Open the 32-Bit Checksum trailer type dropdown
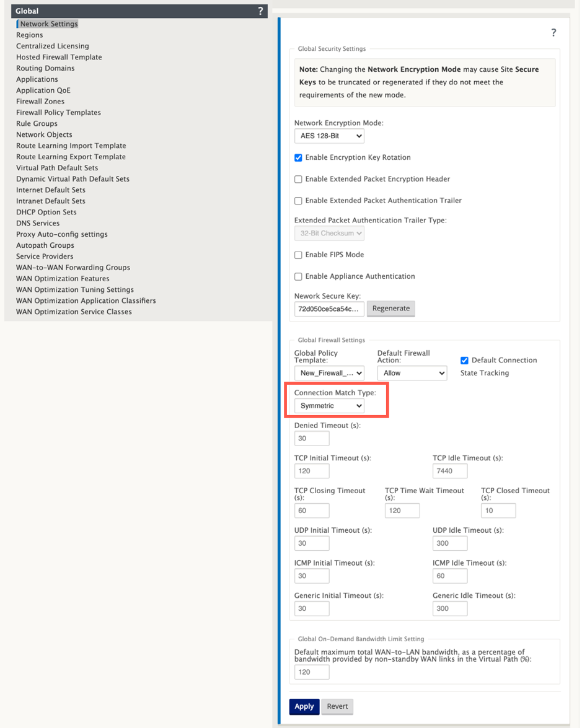582x728 pixels. (329, 233)
